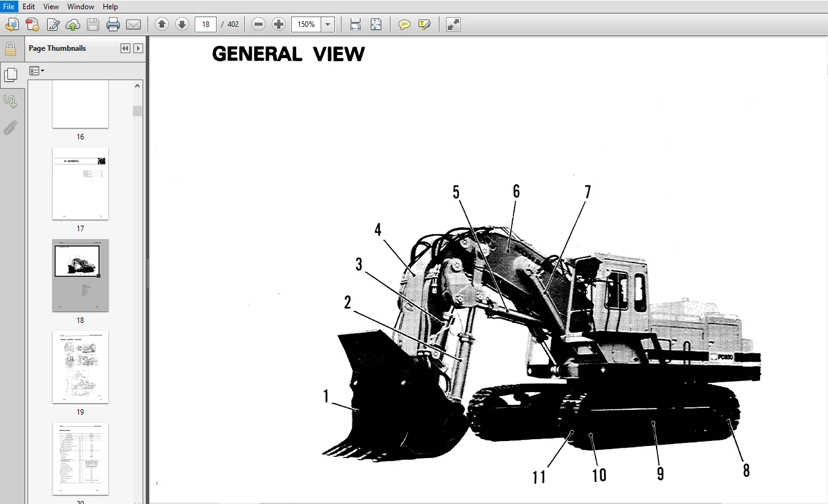Click callout number 6 in diagram
The width and height of the screenshot is (828, 504).
coord(516,191)
